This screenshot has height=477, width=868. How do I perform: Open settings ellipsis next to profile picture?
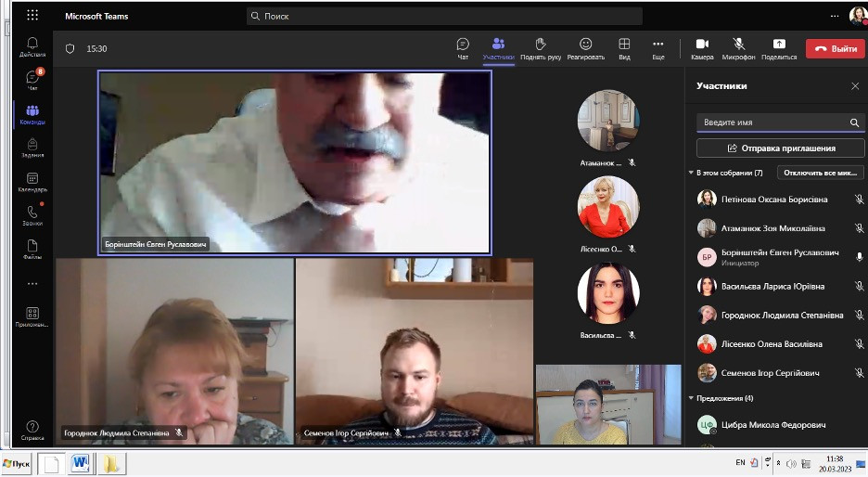coord(835,16)
